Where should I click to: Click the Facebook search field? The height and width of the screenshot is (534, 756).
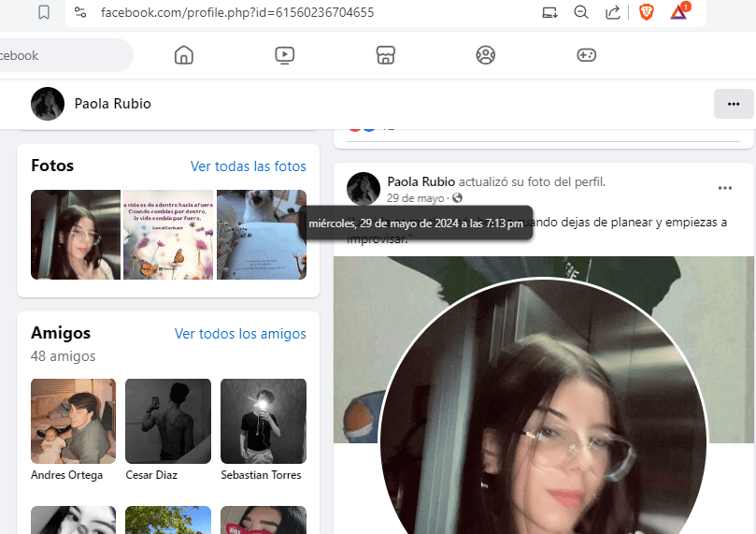coord(65,55)
